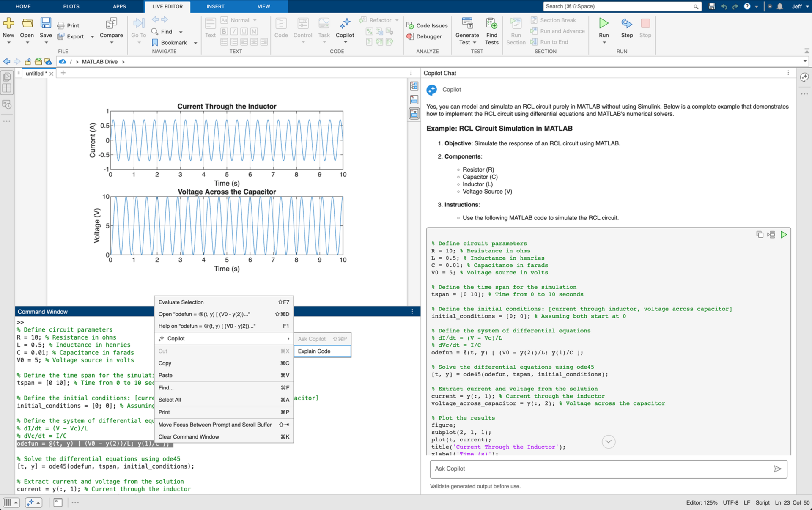Click the Ask Copilot input field

[x=592, y=469]
